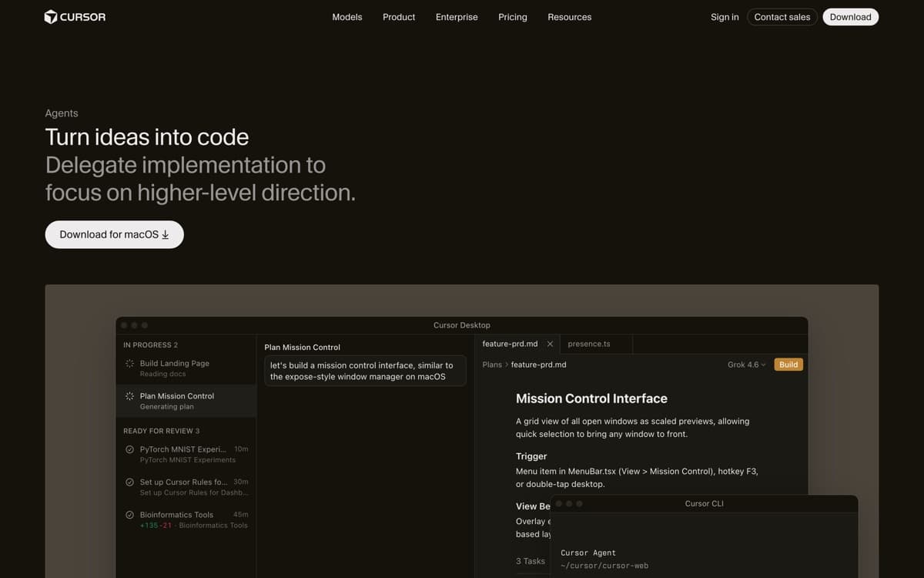
Task: Open the Grok 4.6 model dropdown
Action: pos(747,365)
